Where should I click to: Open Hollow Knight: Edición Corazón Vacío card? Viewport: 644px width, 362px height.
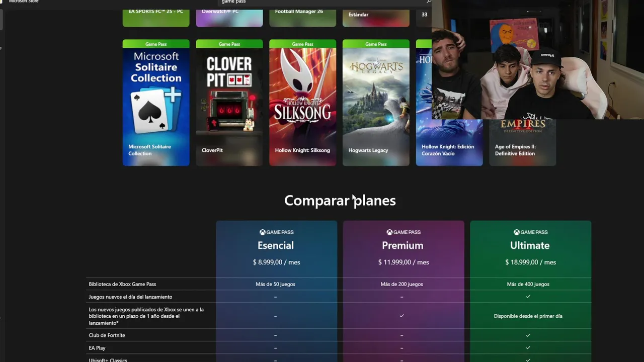[449, 142]
